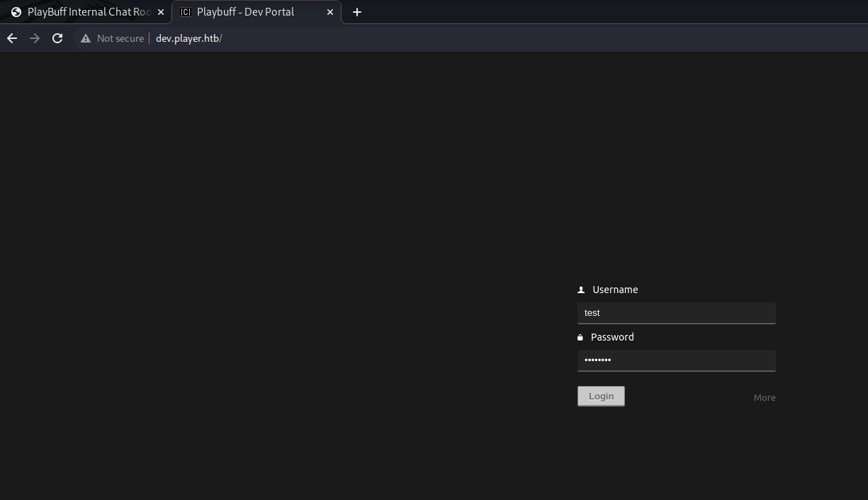Close the PlayBuff Internal Chat Room tab
The width and height of the screenshot is (868, 500).
[160, 12]
